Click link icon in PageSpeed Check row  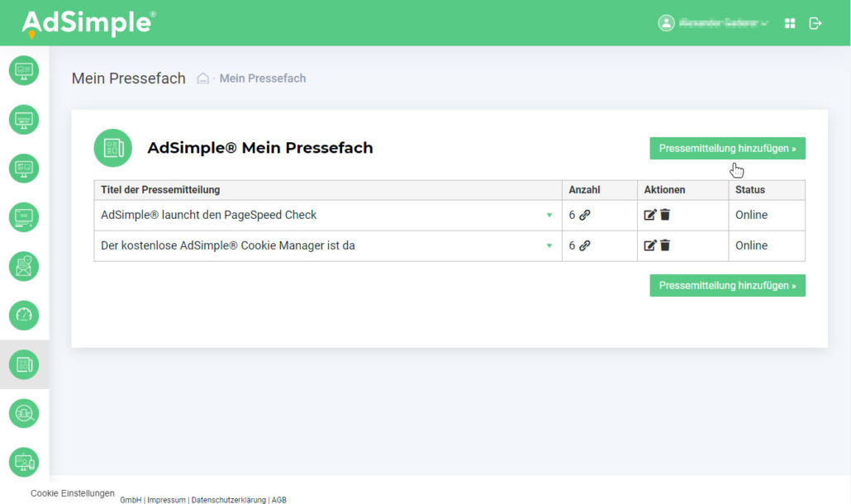coord(585,215)
